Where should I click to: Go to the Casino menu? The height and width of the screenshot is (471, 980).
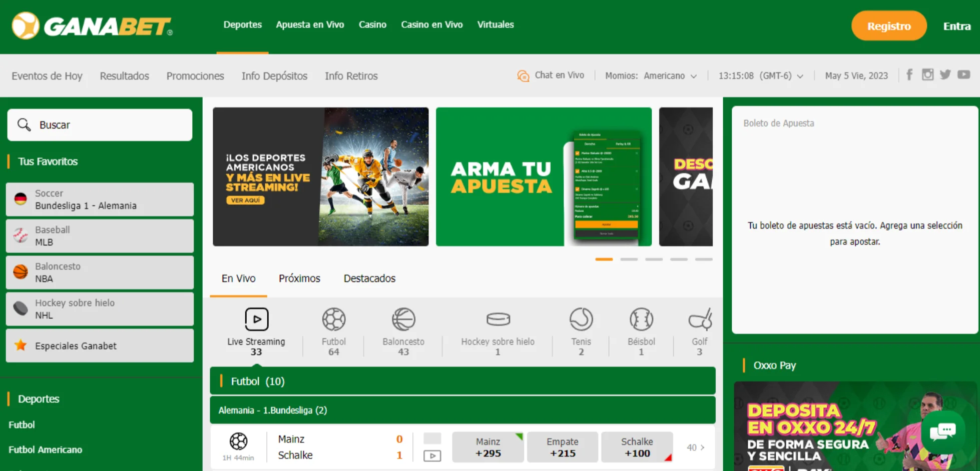(x=372, y=24)
